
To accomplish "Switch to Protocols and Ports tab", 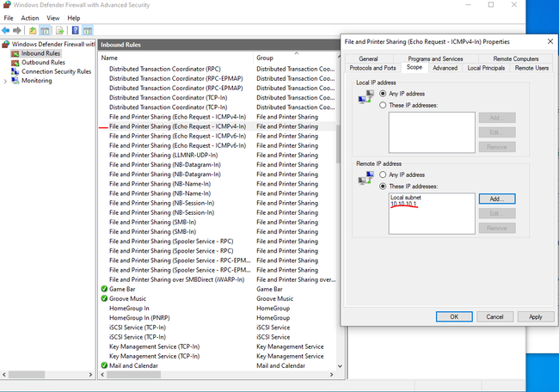I will pyautogui.click(x=372, y=68).
